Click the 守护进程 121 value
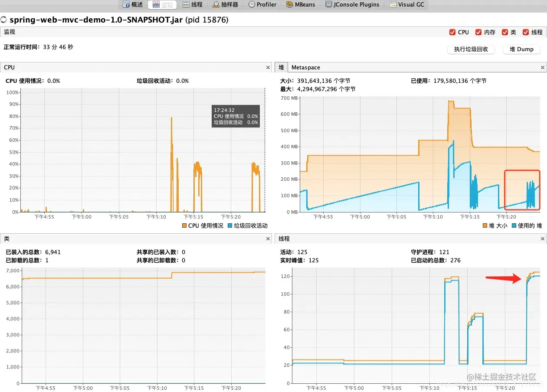This screenshot has width=547, height=392. pyautogui.click(x=444, y=252)
